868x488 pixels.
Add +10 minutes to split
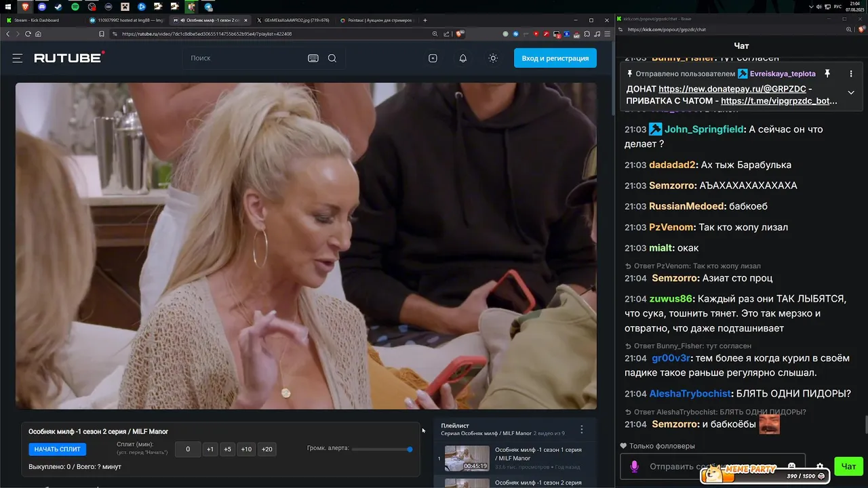pos(246,449)
